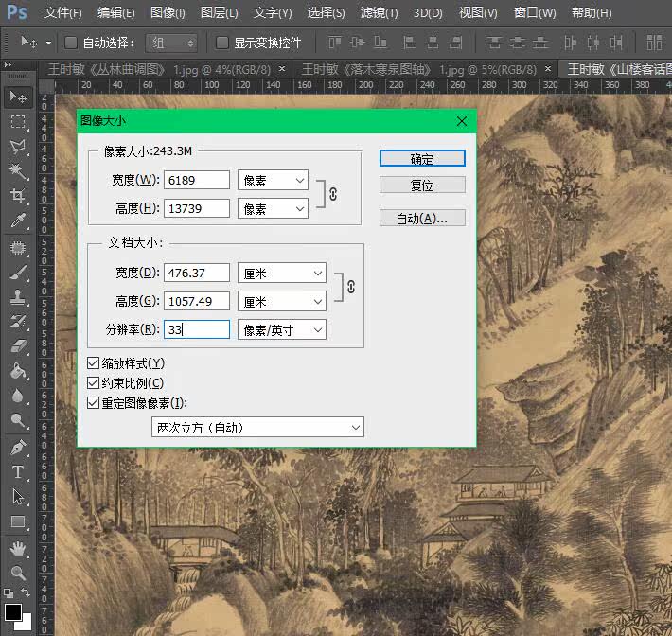This screenshot has height=636, width=672.
Task: Open the 滤镜(T) menu
Action: (379, 13)
